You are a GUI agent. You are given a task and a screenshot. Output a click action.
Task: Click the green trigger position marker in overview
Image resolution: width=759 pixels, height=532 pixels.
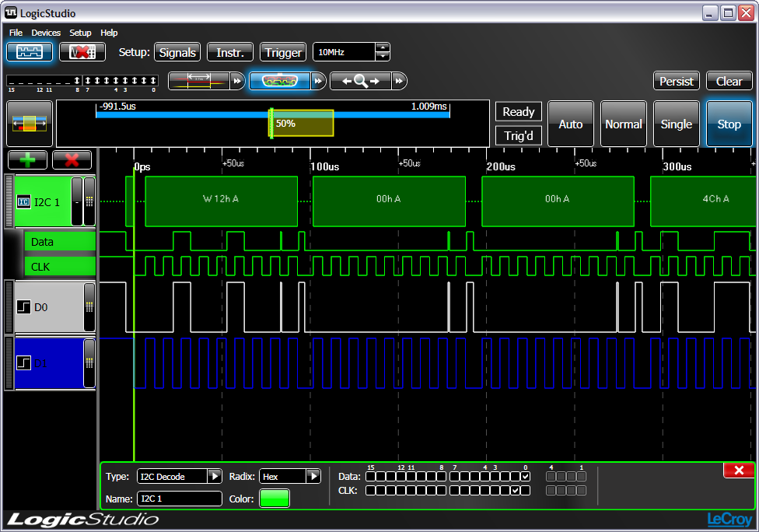pos(271,123)
